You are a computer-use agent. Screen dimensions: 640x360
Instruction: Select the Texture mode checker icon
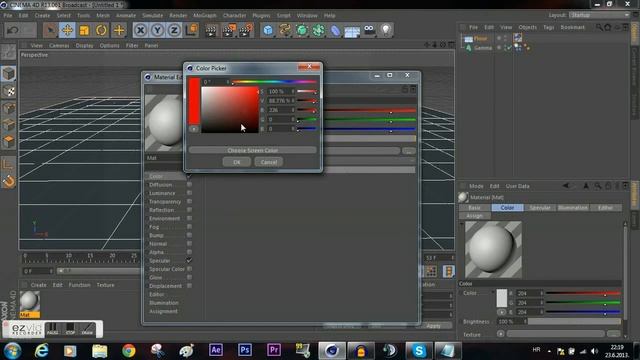9,91
